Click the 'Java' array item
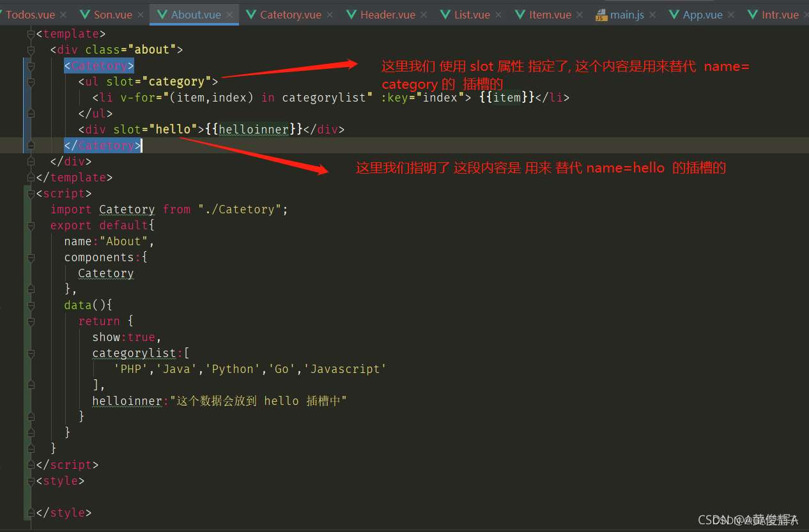 pos(176,369)
